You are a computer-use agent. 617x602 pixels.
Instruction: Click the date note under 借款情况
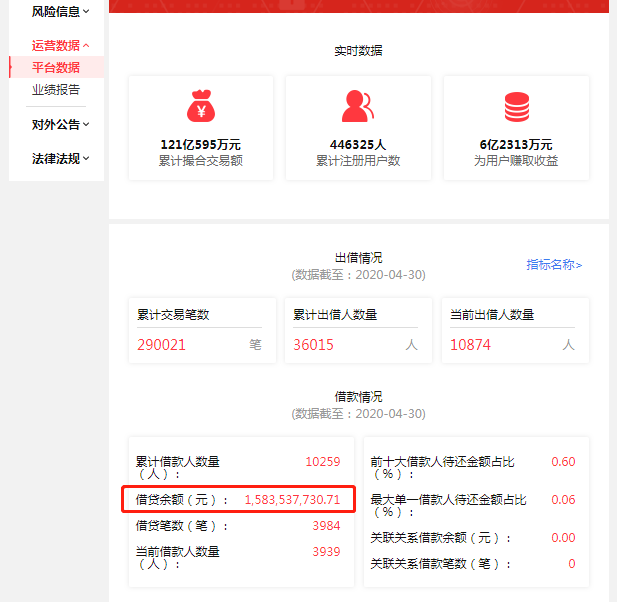pyautogui.click(x=358, y=414)
